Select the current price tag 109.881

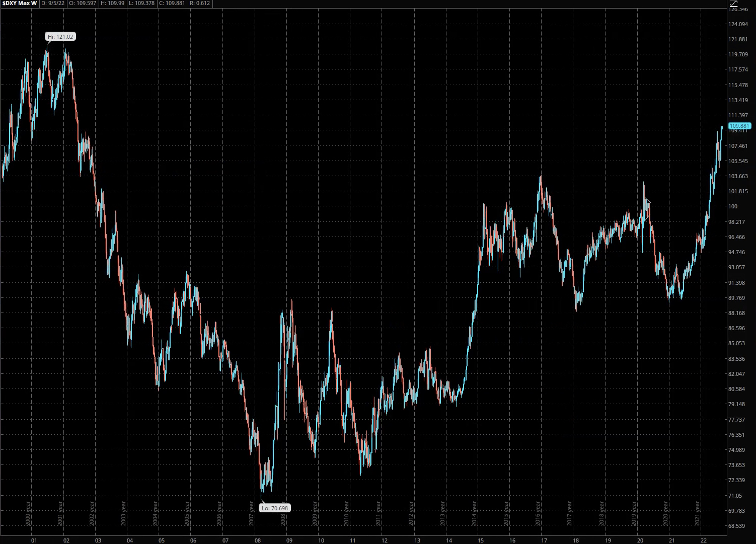pos(739,126)
